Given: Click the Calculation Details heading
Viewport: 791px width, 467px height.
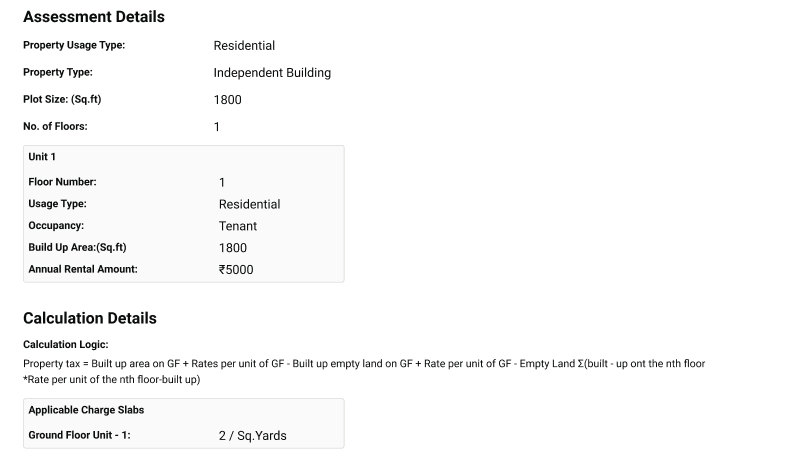Looking at the screenshot, I should tap(90, 318).
